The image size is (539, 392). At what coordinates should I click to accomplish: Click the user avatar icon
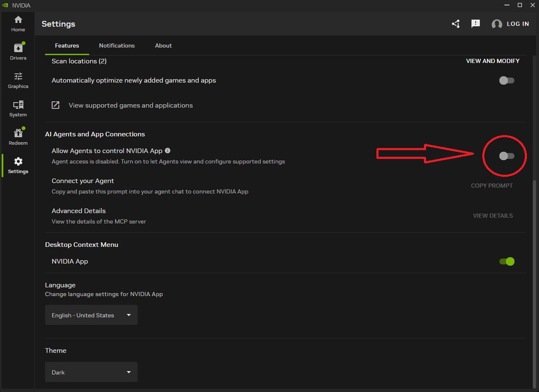click(x=497, y=24)
